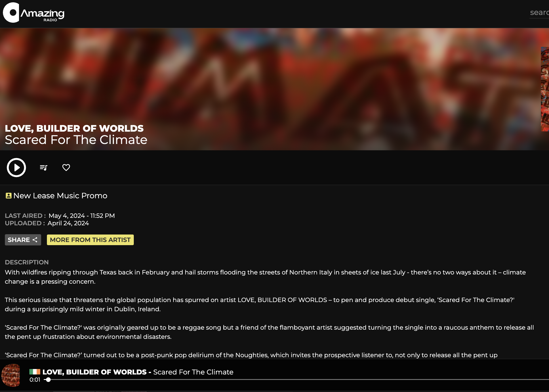Click the 0:01 elapsed time label
The height and width of the screenshot is (392, 549).
pyautogui.click(x=35, y=380)
